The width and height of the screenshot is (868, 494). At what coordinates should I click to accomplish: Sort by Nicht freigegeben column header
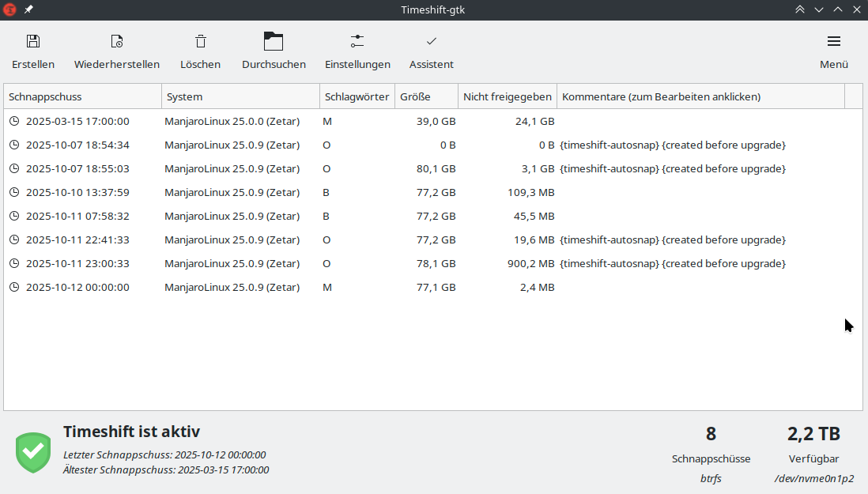pos(507,96)
